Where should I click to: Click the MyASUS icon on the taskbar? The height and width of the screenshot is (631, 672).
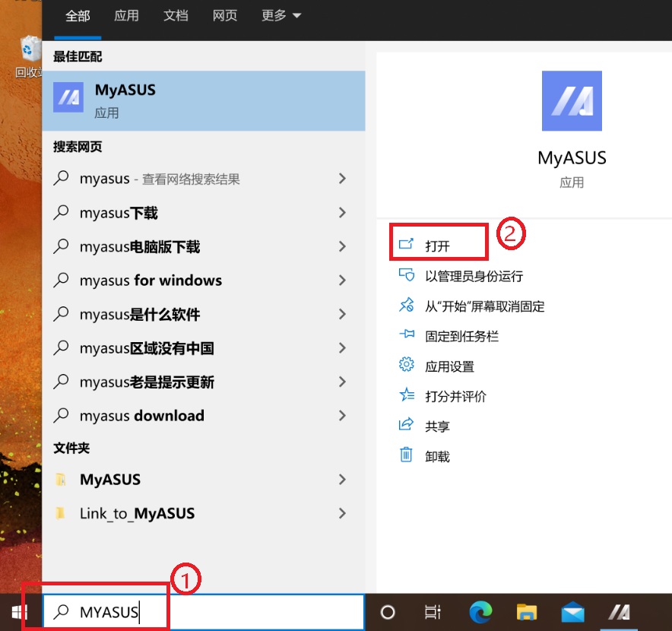coord(620,612)
